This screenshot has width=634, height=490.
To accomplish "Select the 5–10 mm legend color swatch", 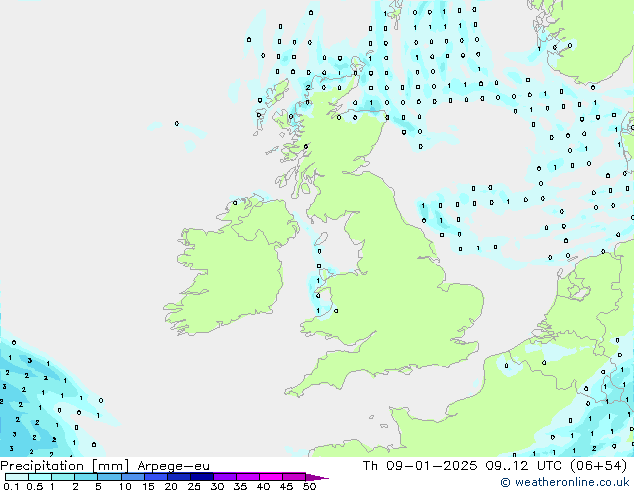I will point(109,477).
